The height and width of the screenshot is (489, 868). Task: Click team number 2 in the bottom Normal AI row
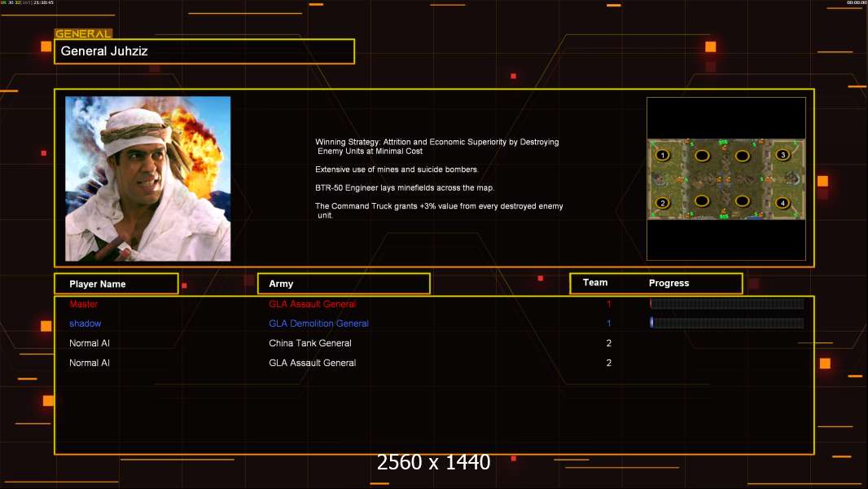609,363
